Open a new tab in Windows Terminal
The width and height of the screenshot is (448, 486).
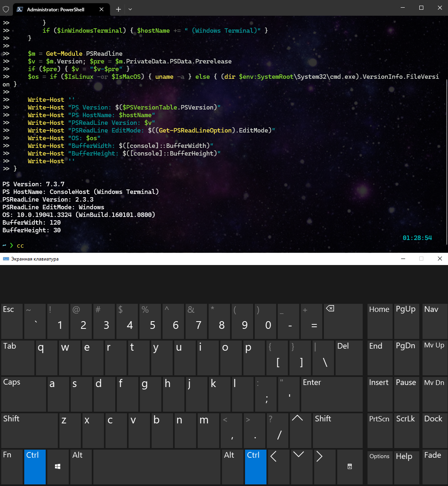(x=118, y=9)
